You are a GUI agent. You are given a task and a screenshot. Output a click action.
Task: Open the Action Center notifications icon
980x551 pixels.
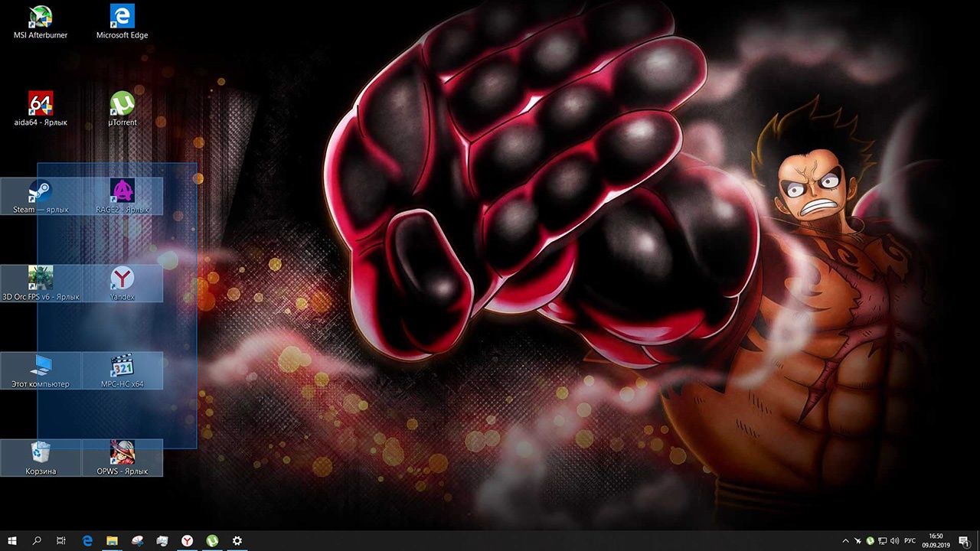click(x=964, y=541)
